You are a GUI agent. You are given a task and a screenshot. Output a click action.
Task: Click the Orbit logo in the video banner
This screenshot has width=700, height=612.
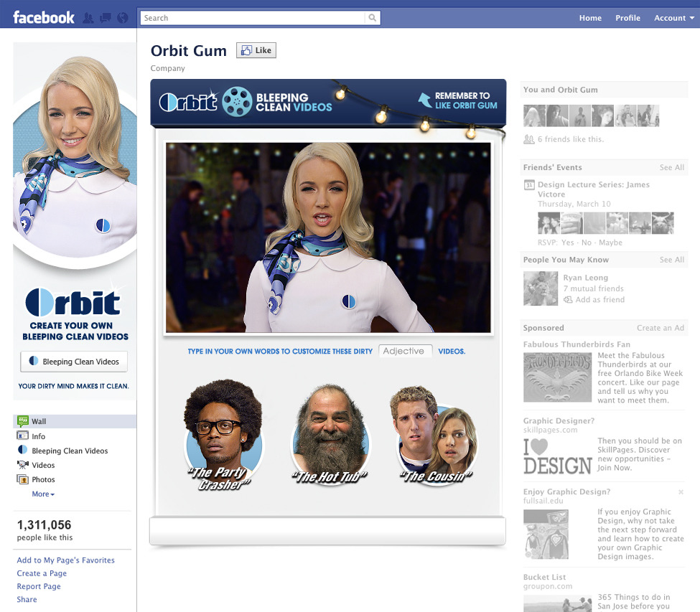188,102
